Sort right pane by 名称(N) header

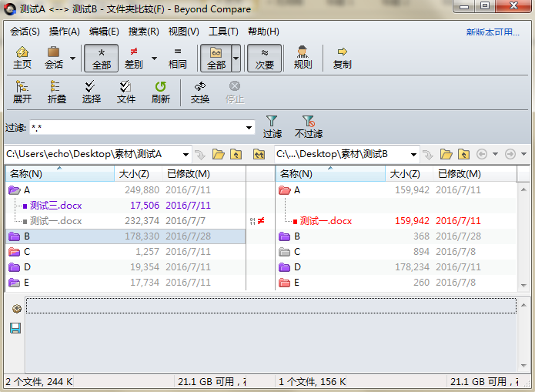[x=330, y=174]
